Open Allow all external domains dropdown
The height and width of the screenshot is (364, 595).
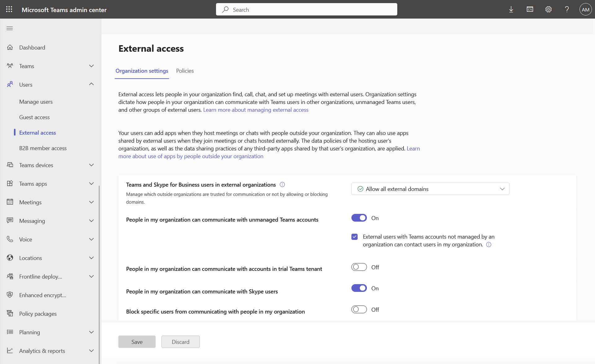pos(430,189)
